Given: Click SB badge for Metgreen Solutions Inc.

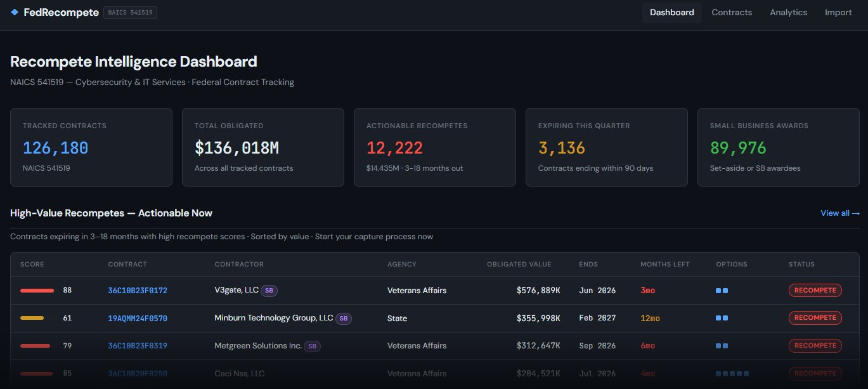Looking at the screenshot, I should click(312, 346).
